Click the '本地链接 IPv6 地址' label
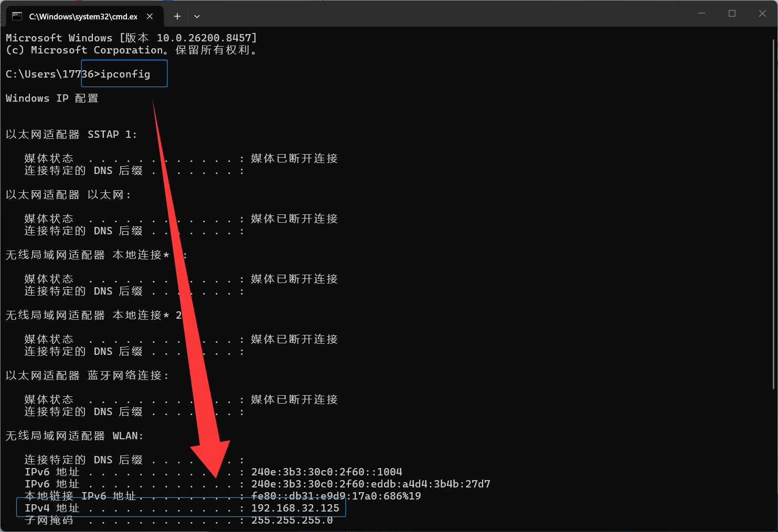The image size is (778, 532). coord(80,496)
